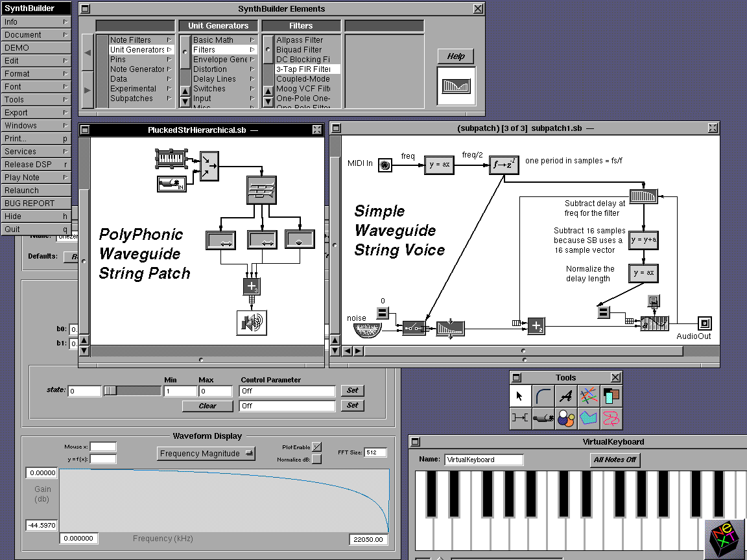This screenshot has height=560, width=747.
Task: Click the VirtualKeyboard Name field
Action: (484, 460)
